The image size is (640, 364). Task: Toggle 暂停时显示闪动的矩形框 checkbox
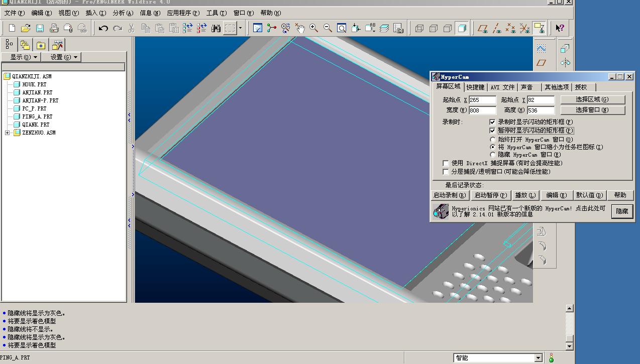(x=493, y=131)
